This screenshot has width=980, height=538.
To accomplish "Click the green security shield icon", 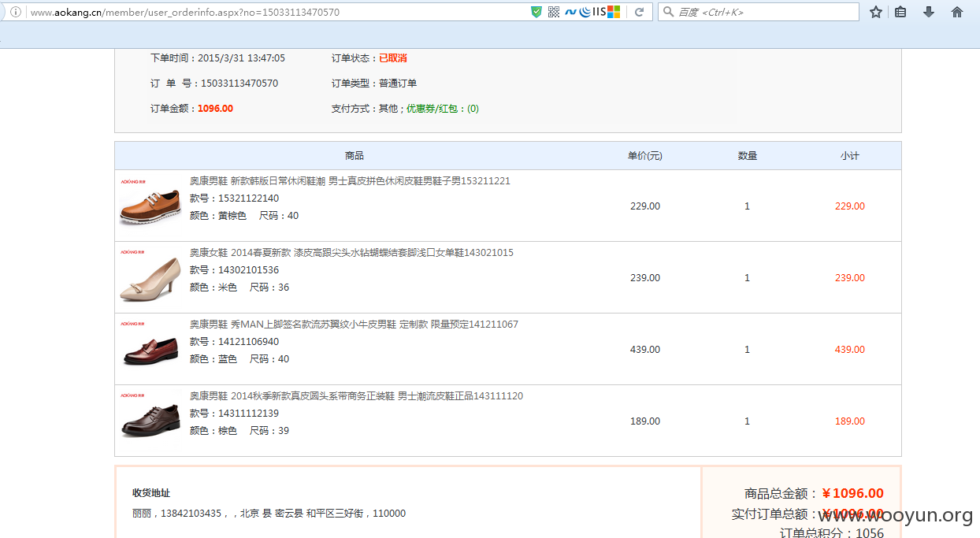I will (536, 12).
